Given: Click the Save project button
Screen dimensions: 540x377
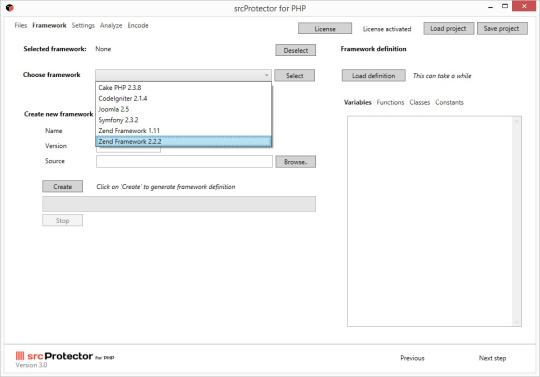Looking at the screenshot, I should [502, 29].
